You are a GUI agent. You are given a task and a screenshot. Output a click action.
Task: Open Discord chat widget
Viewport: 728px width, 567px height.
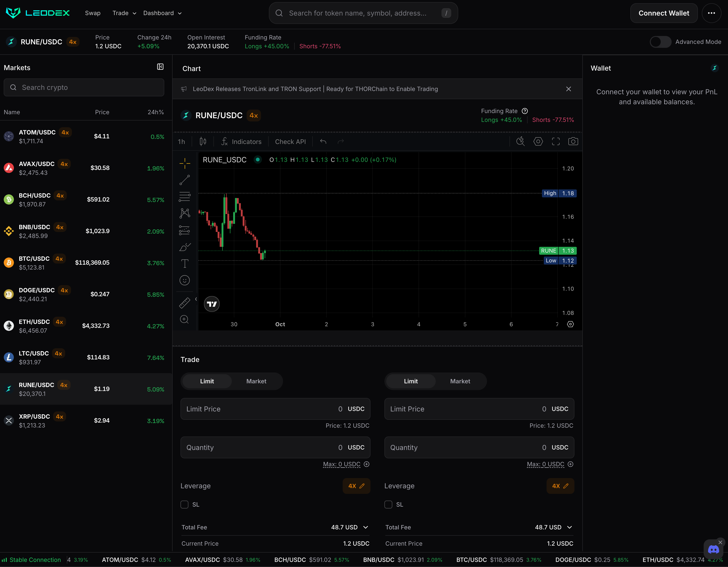pyautogui.click(x=713, y=549)
